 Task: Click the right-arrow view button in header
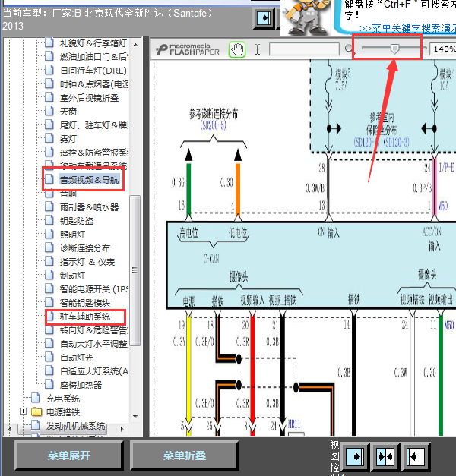pyautogui.click(x=264, y=18)
